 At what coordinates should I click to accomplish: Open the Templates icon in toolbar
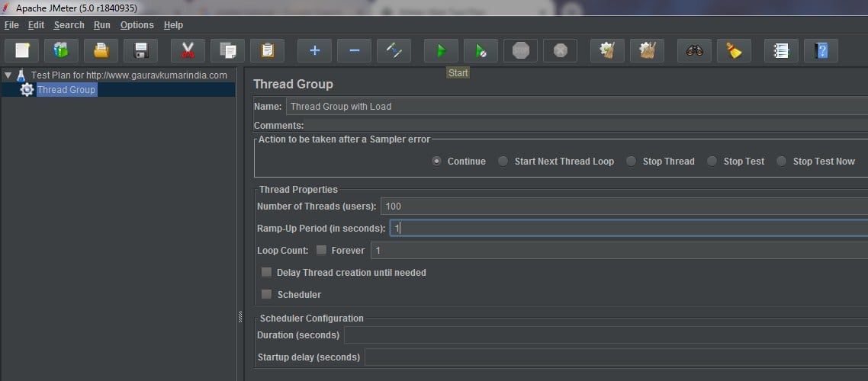point(61,51)
